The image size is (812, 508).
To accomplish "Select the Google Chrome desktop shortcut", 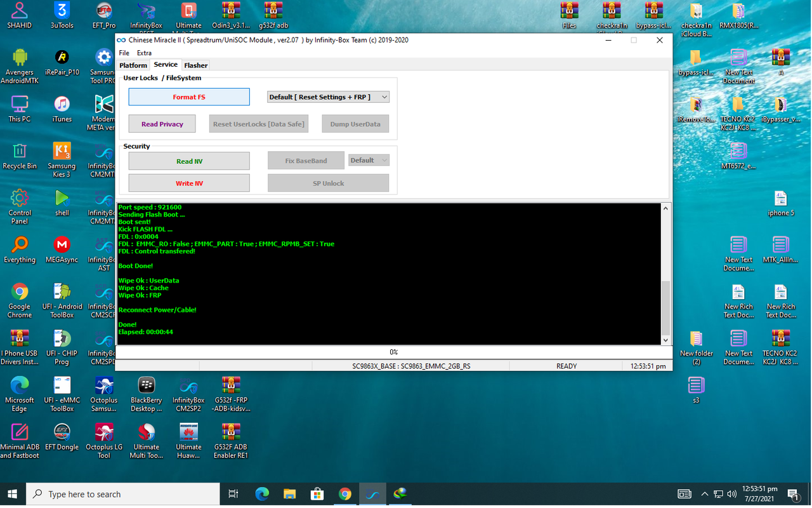I will (x=20, y=301).
